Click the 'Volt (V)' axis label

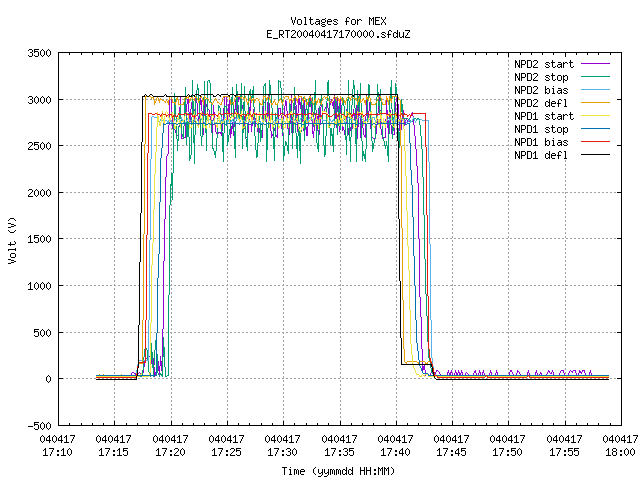[12, 241]
